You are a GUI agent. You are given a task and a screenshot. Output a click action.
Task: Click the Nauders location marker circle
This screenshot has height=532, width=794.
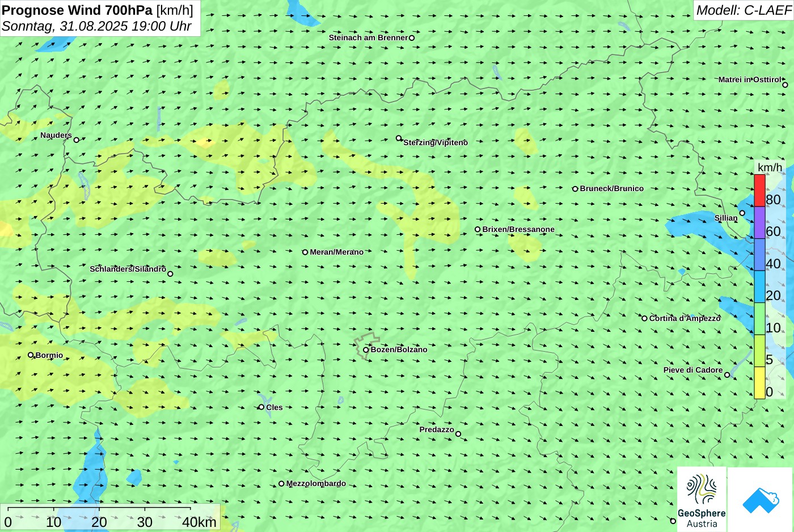77,140
